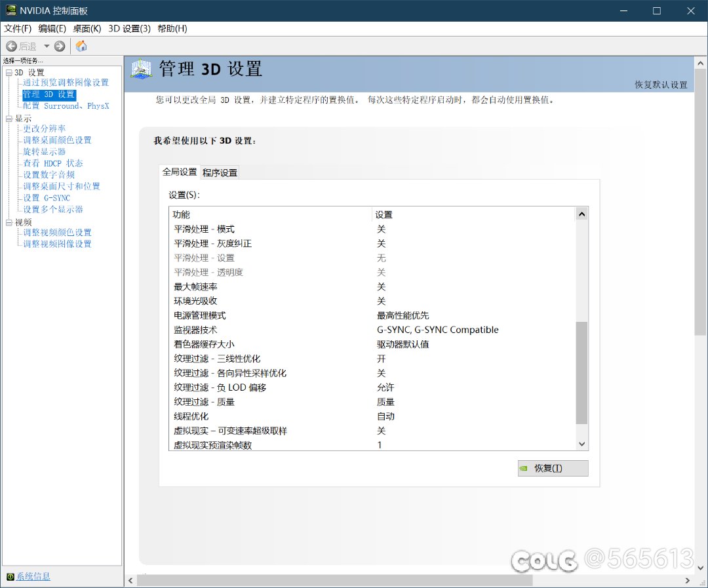Open 设置数字音频 page

click(49, 174)
